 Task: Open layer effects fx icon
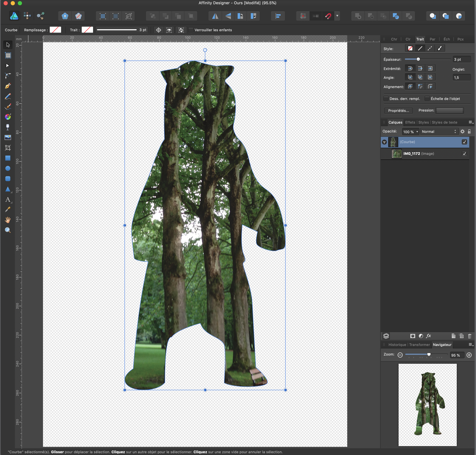(x=428, y=336)
